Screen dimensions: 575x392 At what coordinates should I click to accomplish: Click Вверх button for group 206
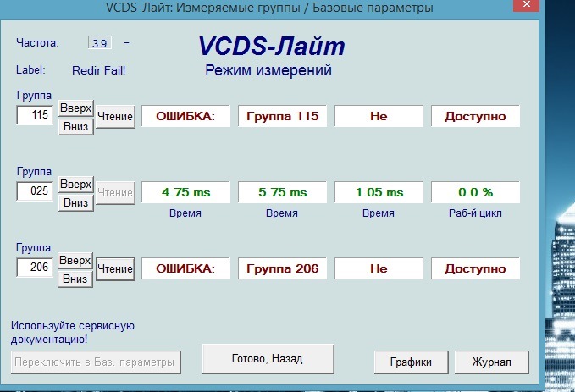[75, 261]
